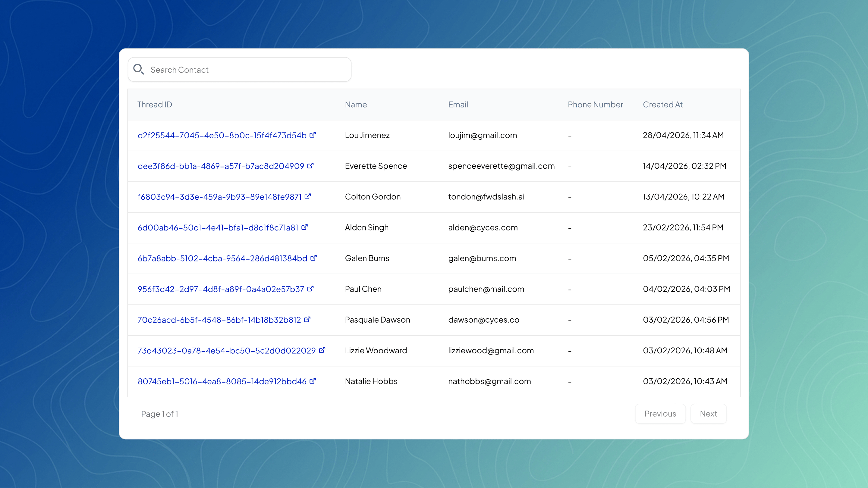Select the name Everette Spence
Viewport: 868px width, 488px height.
point(376,166)
